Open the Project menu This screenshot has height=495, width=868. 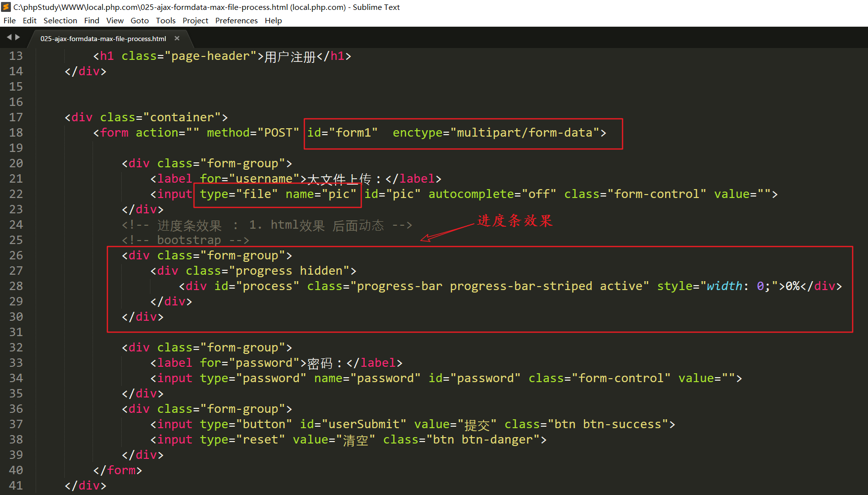click(195, 20)
